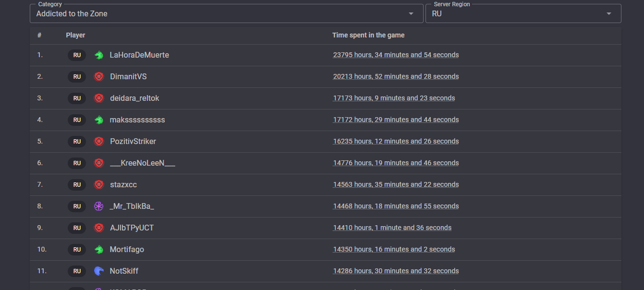Image resolution: width=644 pixels, height=290 pixels.
Task: Click the 23795 hours time value
Action: tap(396, 55)
